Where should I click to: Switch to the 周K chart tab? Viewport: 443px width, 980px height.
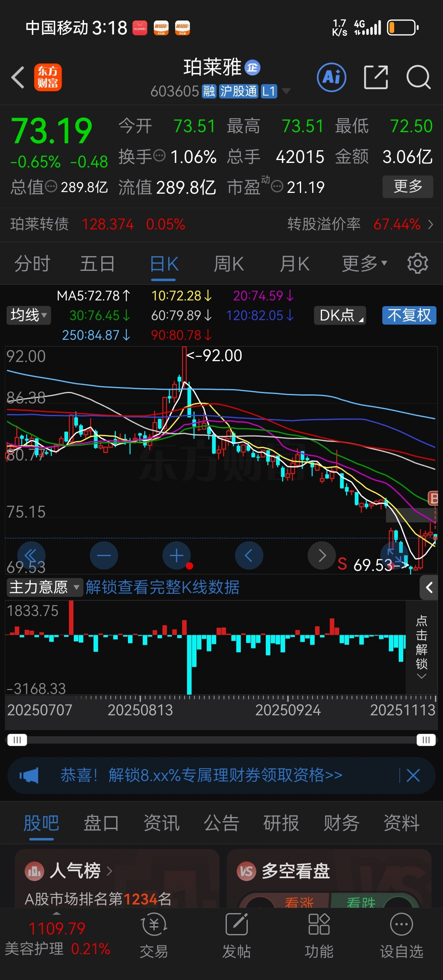[229, 263]
